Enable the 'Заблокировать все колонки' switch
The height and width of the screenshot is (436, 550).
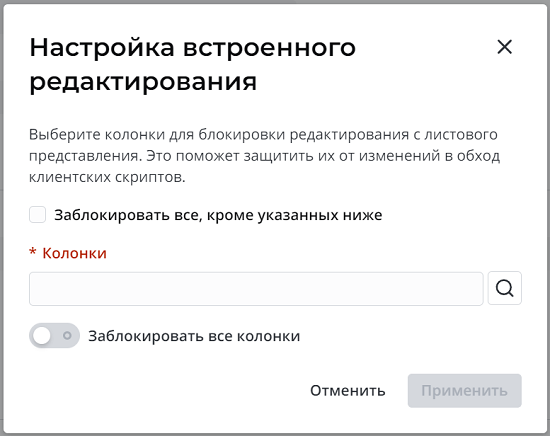tap(54, 336)
